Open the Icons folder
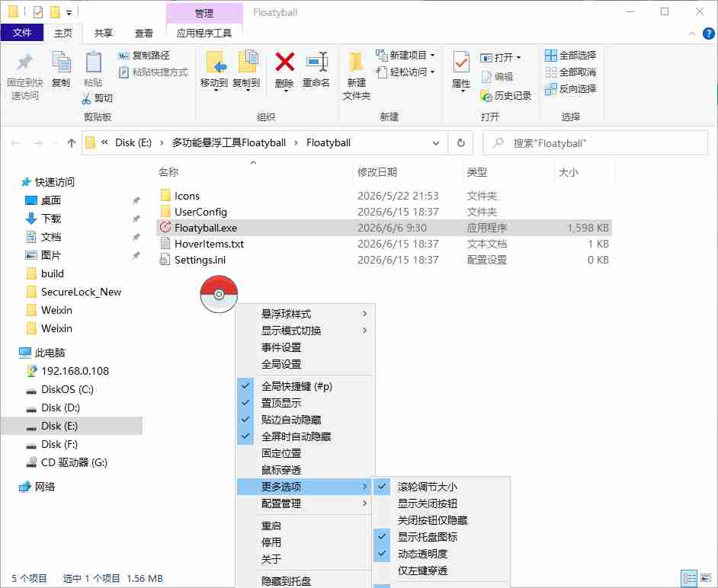The width and height of the screenshot is (718, 588). click(x=187, y=196)
